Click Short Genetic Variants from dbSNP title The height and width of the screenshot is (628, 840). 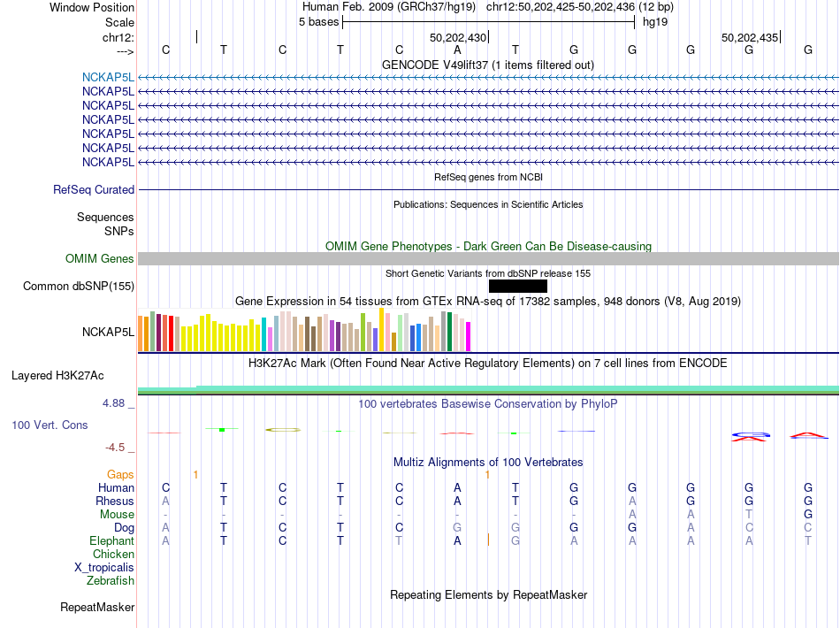coord(488,273)
